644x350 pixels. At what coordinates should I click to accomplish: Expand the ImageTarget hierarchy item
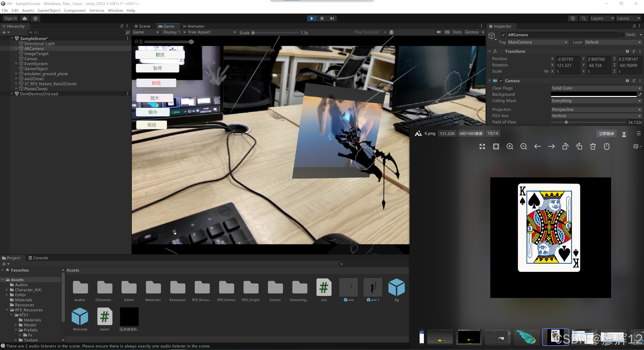click(17, 54)
